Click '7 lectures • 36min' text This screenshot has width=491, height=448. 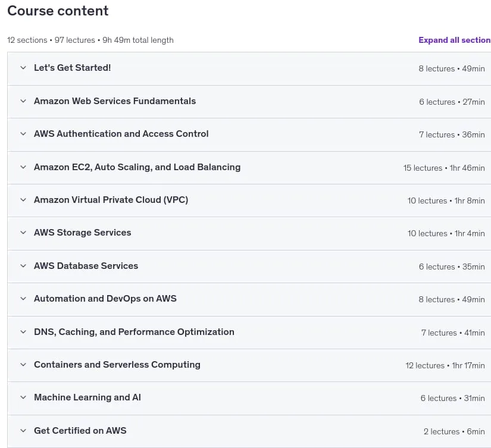click(x=452, y=135)
